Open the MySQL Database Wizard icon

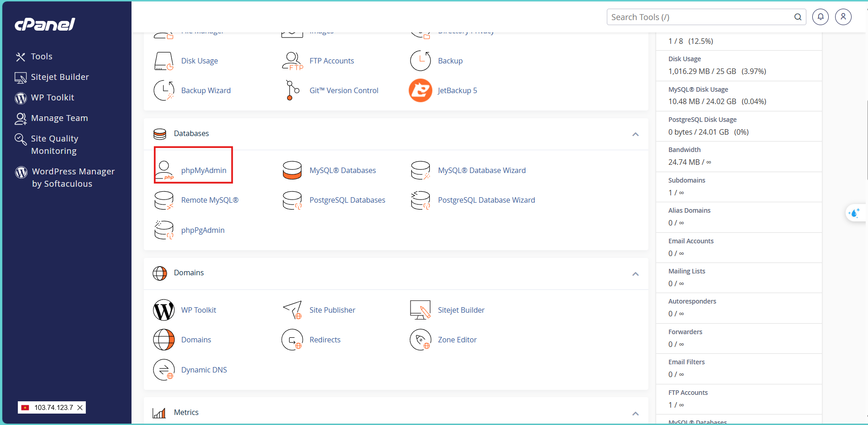(421, 170)
